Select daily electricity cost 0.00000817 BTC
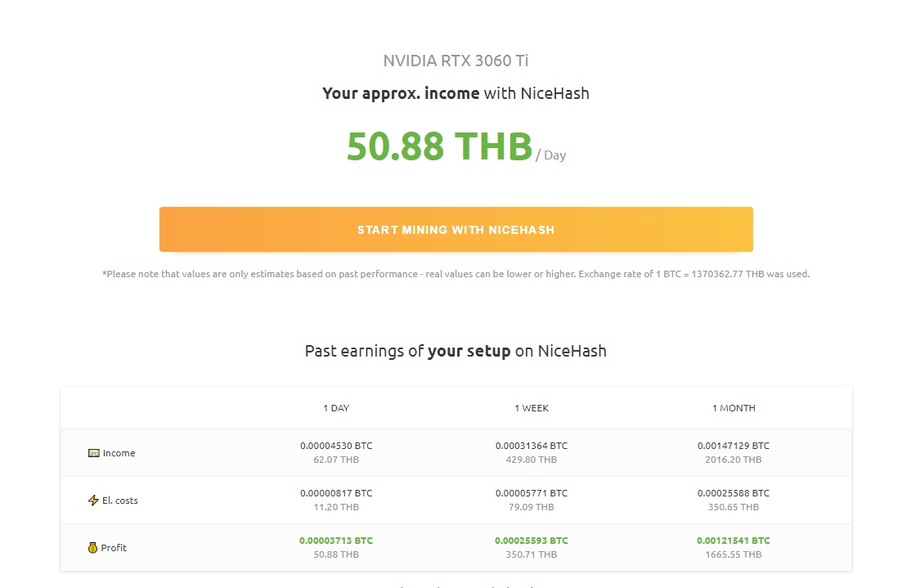The height and width of the screenshot is (588, 920). 336,493
